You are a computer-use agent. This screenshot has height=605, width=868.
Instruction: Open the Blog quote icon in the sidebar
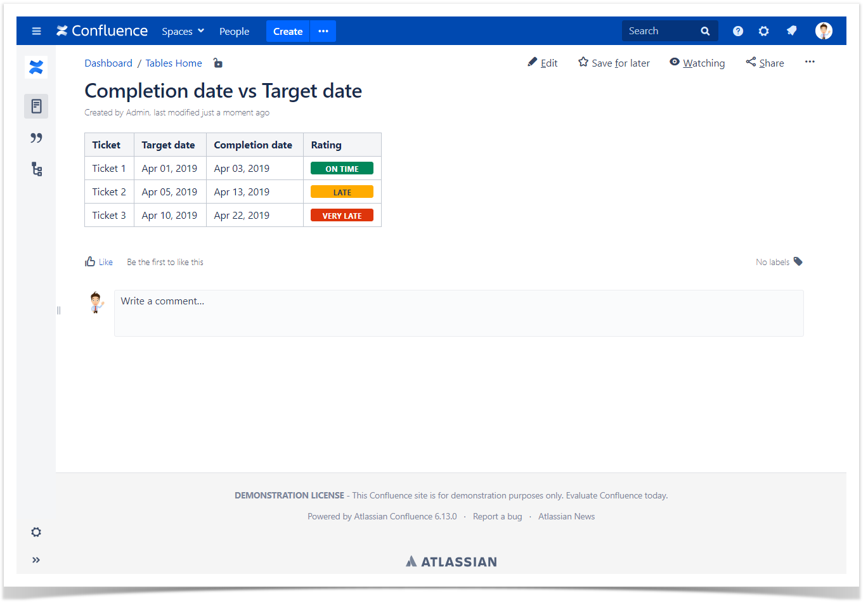tap(36, 138)
